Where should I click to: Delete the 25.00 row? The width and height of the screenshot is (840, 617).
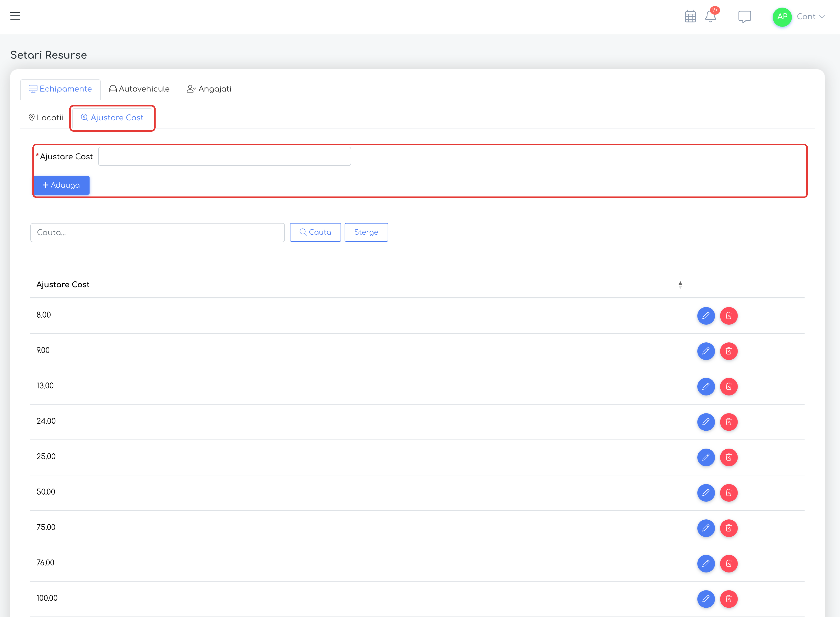point(728,457)
